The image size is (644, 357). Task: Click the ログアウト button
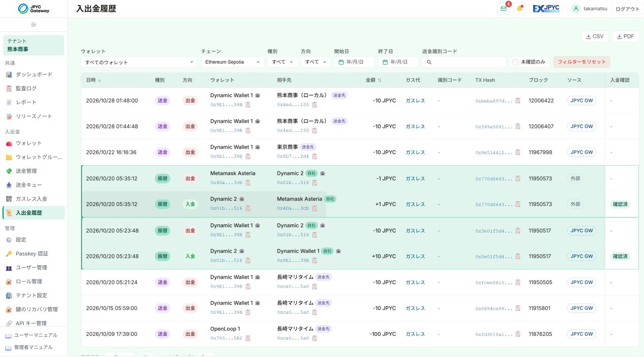[627, 9]
